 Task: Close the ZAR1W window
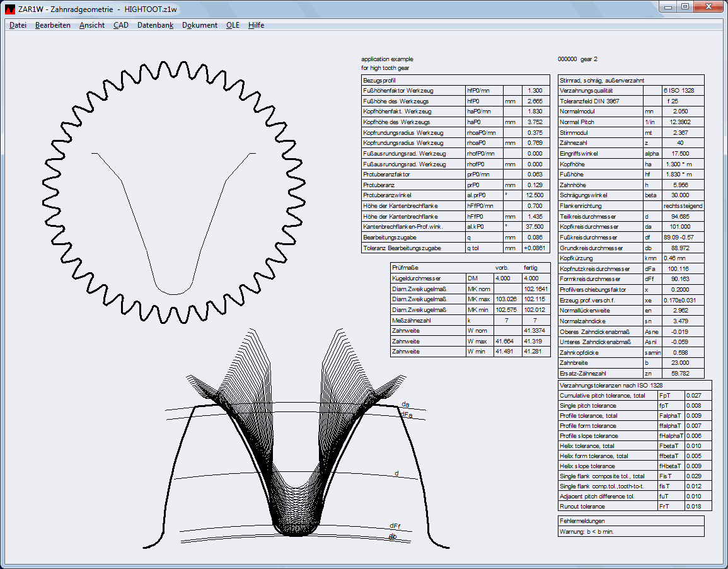708,6
